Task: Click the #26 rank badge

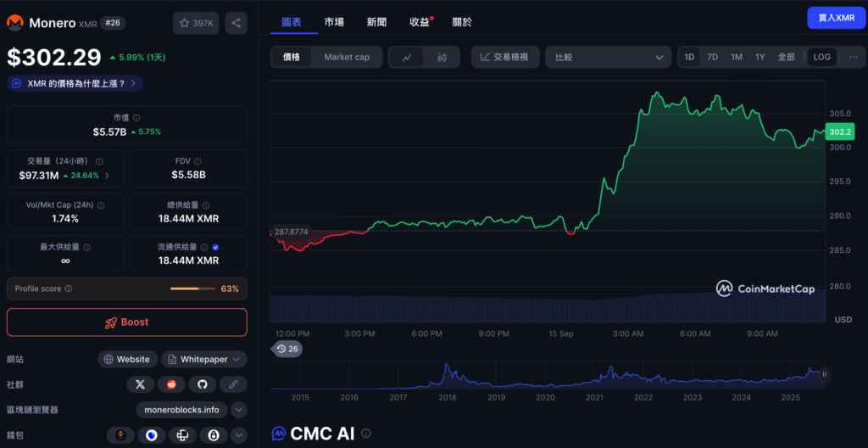Action: pos(113,23)
